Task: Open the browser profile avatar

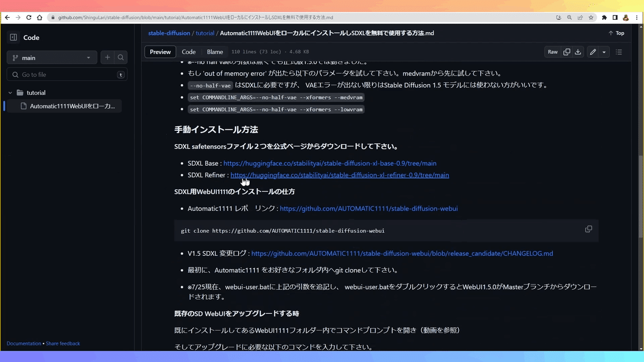Action: 626,17
